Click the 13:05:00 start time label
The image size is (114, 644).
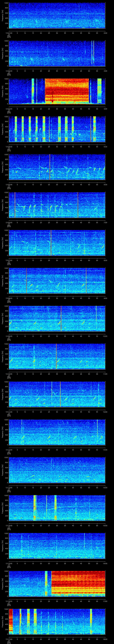pos(9,184)
